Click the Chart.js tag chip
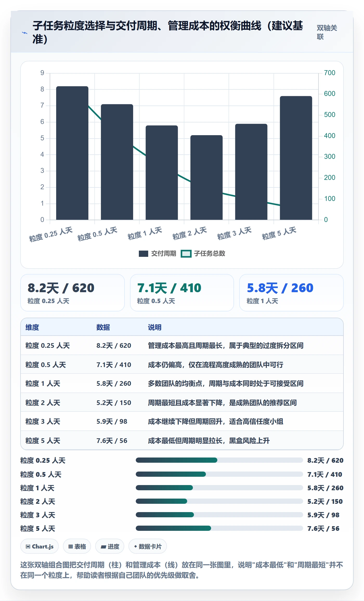The width and height of the screenshot is (364, 601). (40, 547)
